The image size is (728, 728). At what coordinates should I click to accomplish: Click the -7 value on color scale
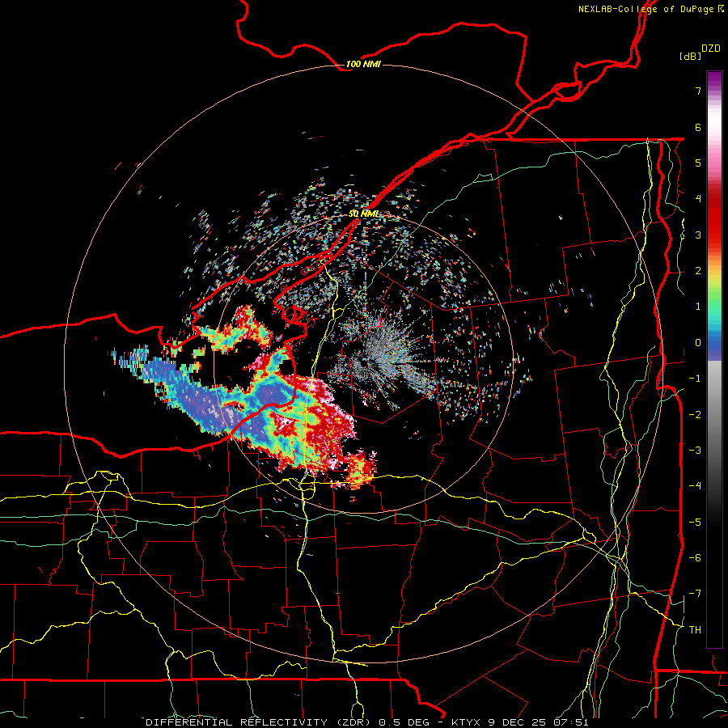pos(695,594)
